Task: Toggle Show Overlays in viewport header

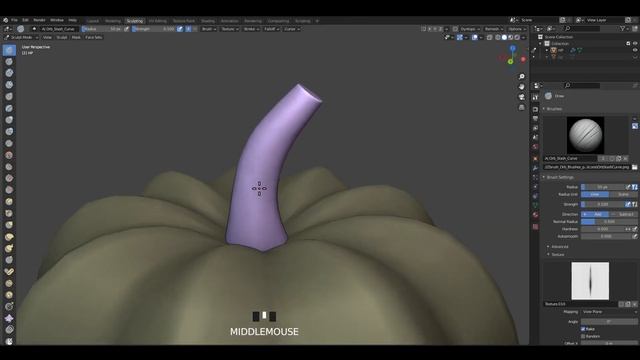Action: 475,37
